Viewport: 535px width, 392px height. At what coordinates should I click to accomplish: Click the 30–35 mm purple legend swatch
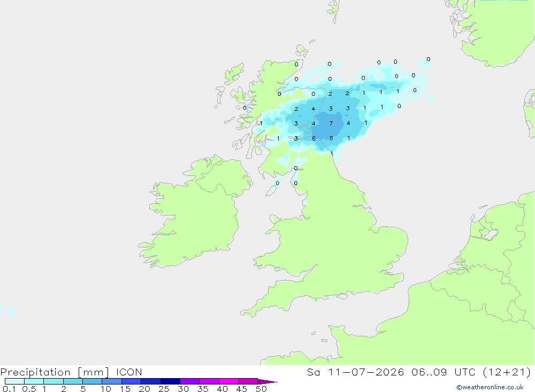coord(189,381)
